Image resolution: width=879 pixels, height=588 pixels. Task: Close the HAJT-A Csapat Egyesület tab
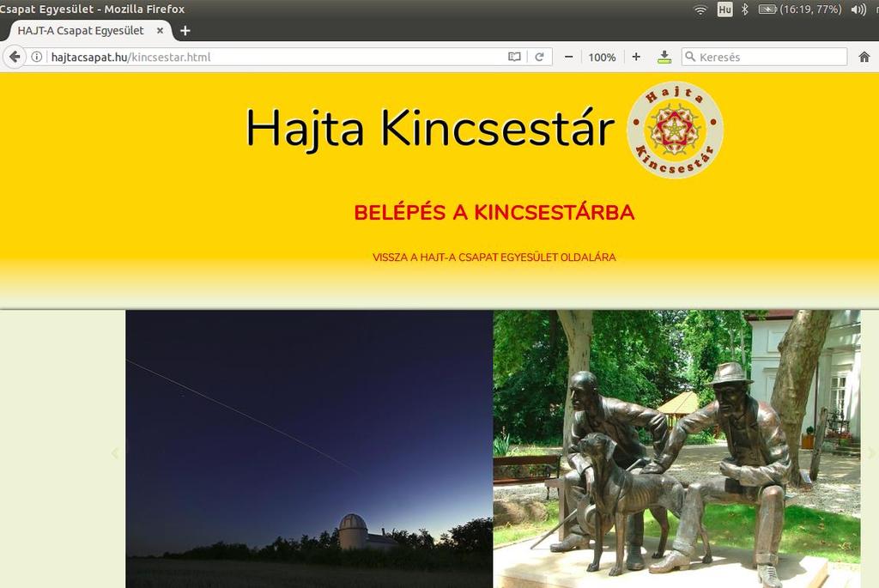[160, 30]
